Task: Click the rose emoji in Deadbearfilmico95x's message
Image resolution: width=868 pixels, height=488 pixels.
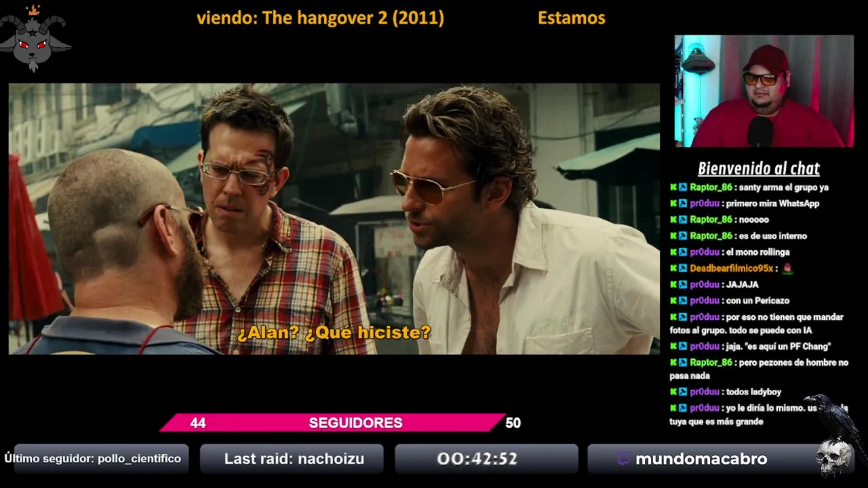Action: coord(787,268)
